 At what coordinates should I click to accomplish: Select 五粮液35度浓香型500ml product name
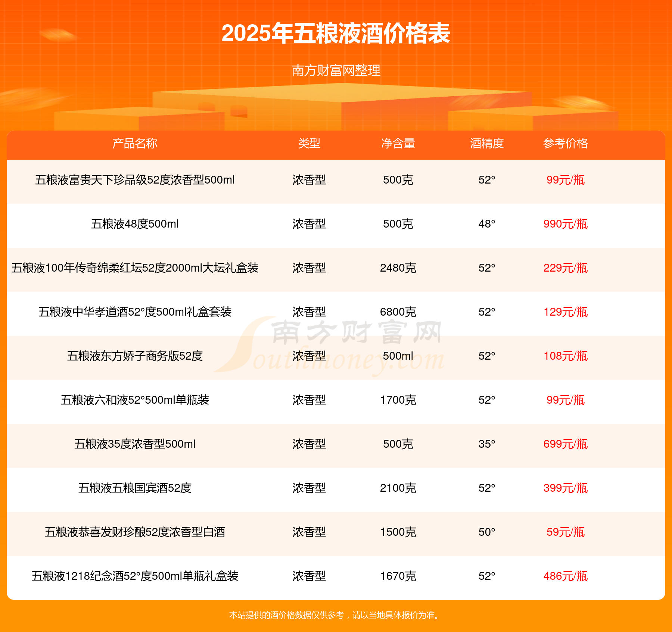135,444
